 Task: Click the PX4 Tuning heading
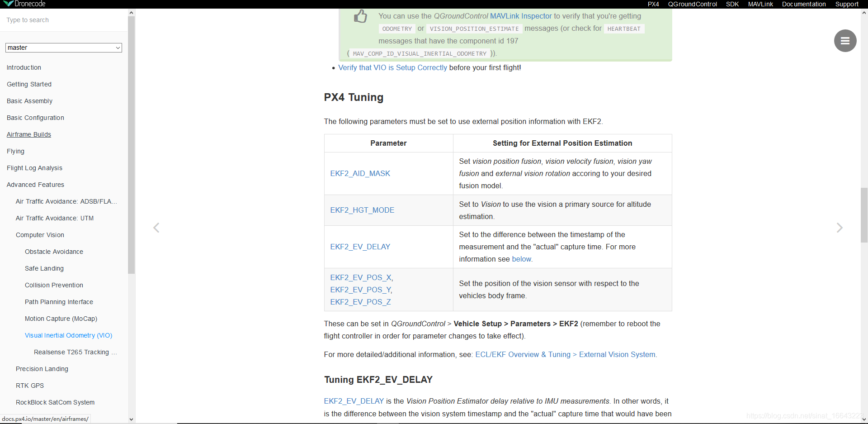pos(354,97)
